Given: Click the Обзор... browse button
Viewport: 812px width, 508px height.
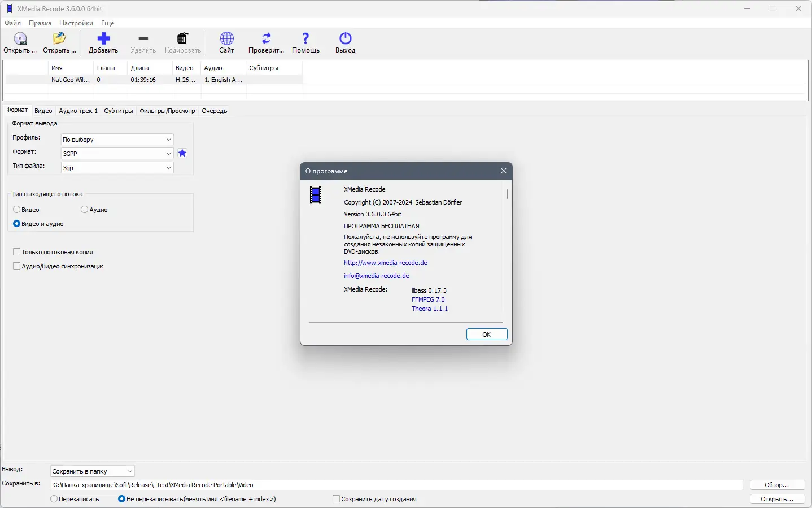Looking at the screenshot, I should (x=777, y=485).
